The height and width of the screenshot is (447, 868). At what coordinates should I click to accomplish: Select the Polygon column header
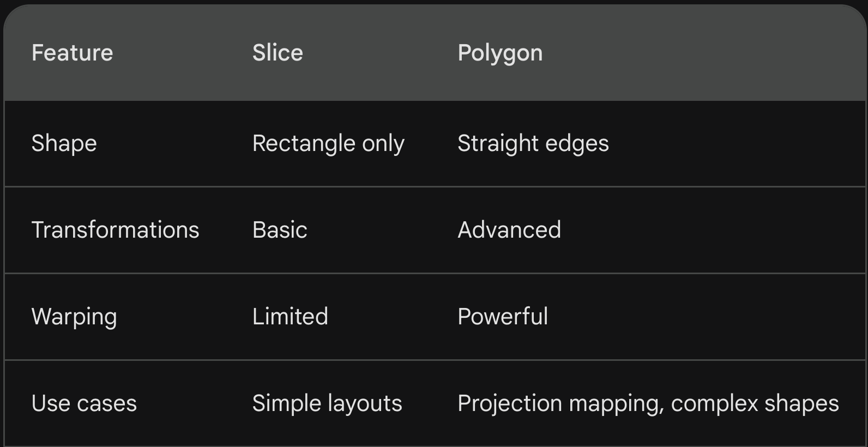[x=500, y=53]
